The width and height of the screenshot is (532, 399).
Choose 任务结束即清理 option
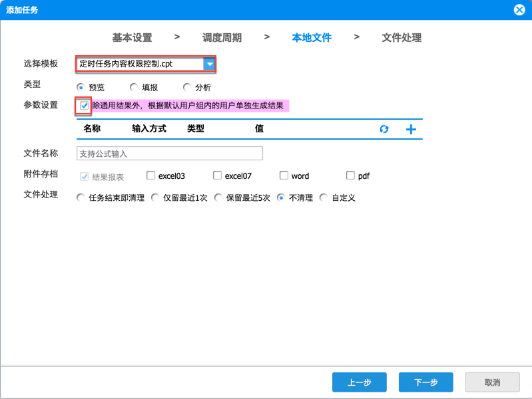coord(81,198)
